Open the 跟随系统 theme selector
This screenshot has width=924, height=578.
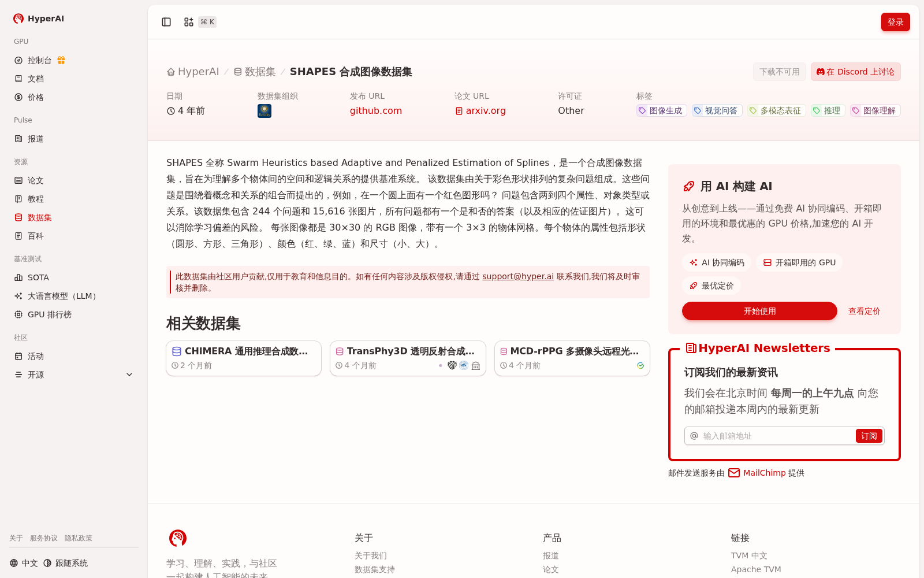coord(65,563)
